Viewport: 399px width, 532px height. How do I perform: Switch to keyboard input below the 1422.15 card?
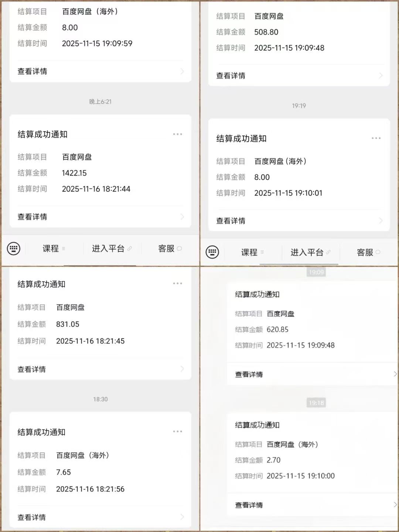[14, 248]
